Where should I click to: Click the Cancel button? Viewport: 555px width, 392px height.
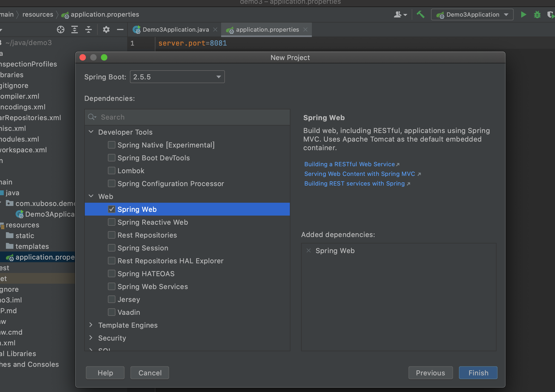click(x=150, y=373)
